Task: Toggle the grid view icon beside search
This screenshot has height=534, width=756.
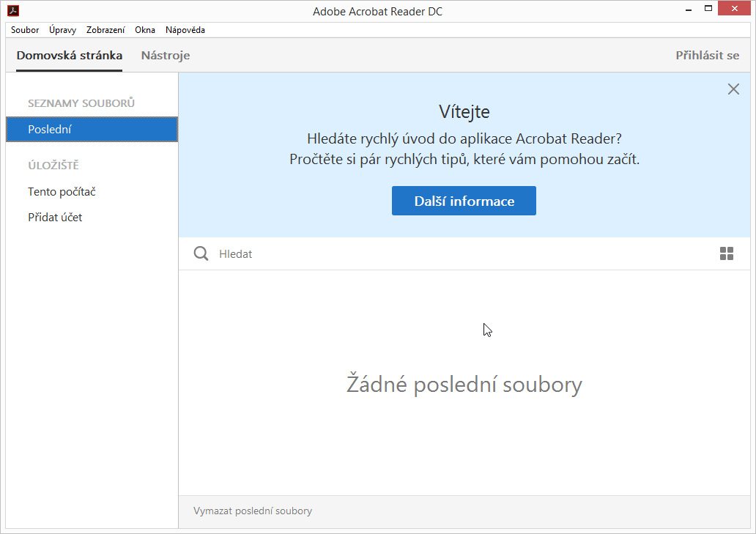Action: tap(727, 253)
